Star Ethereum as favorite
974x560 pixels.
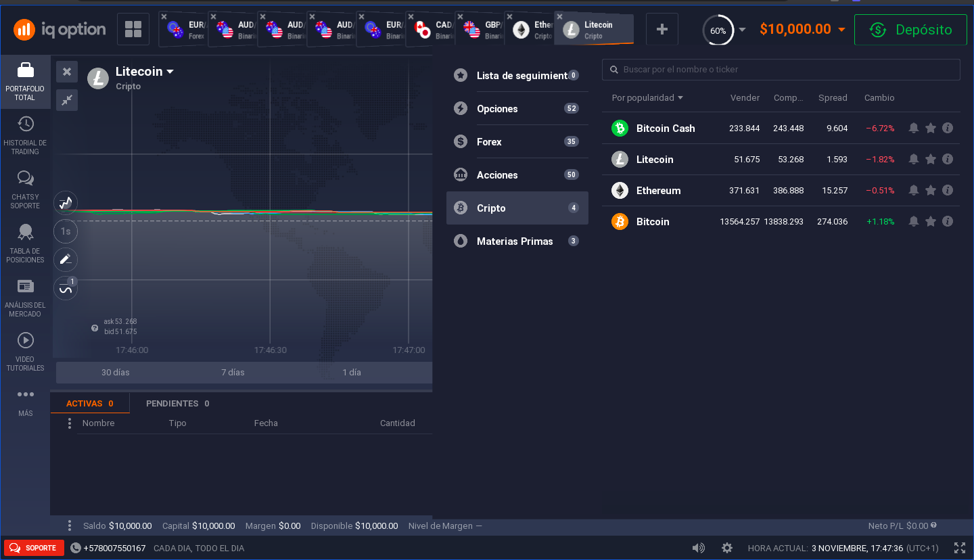931,190
